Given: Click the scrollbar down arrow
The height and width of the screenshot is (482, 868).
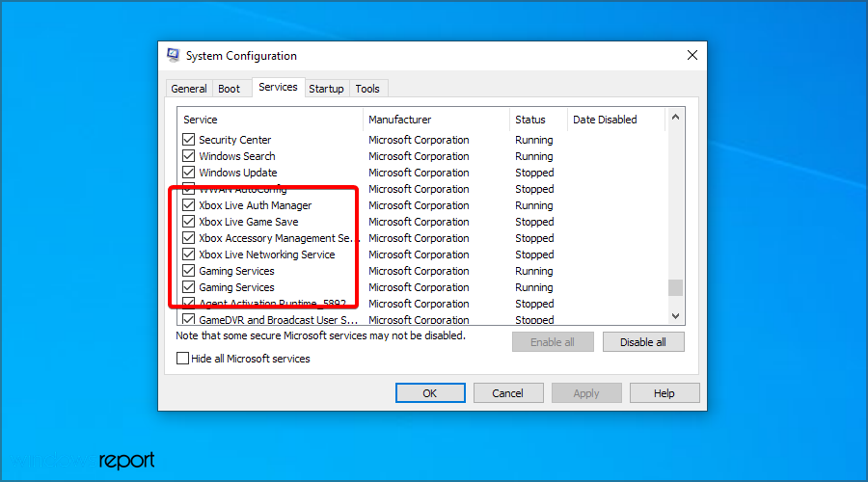Looking at the screenshot, I should [x=675, y=316].
